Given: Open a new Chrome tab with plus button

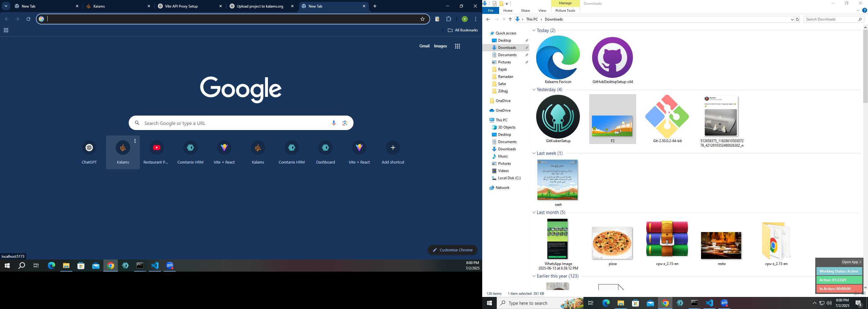Looking at the screenshot, I should tap(375, 6).
